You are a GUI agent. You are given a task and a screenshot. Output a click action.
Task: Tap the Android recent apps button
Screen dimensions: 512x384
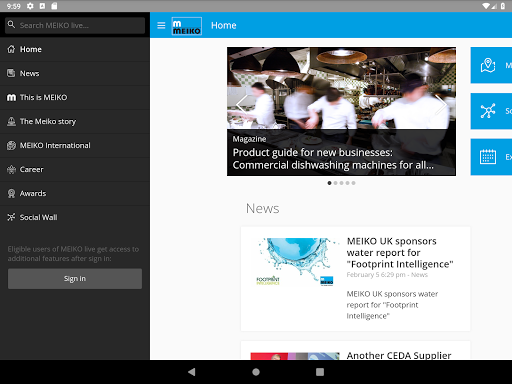pos(320,372)
